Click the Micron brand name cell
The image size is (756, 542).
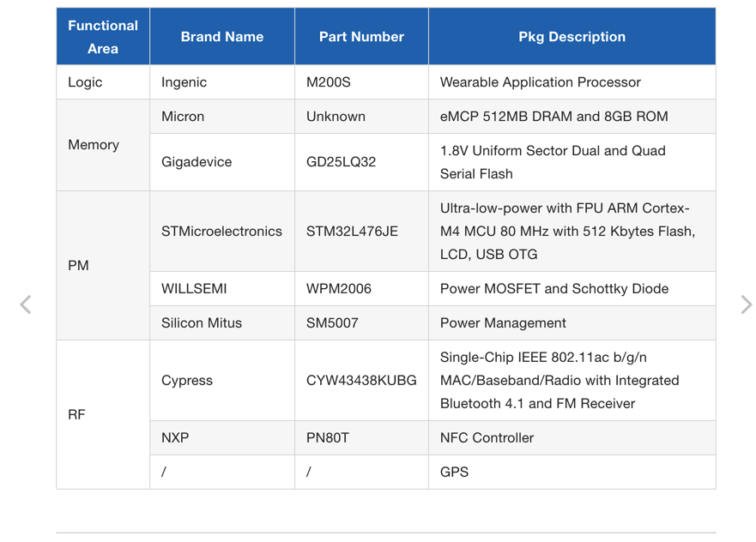(183, 117)
